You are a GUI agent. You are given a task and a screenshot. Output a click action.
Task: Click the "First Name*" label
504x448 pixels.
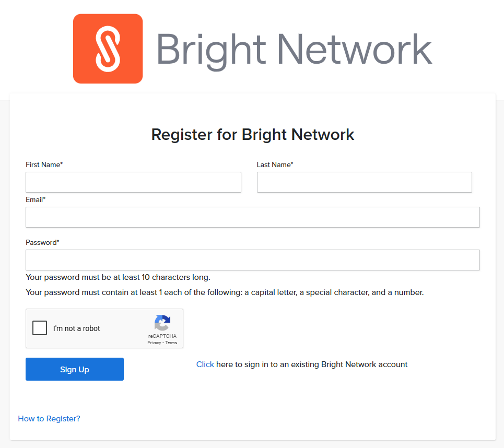tap(44, 164)
